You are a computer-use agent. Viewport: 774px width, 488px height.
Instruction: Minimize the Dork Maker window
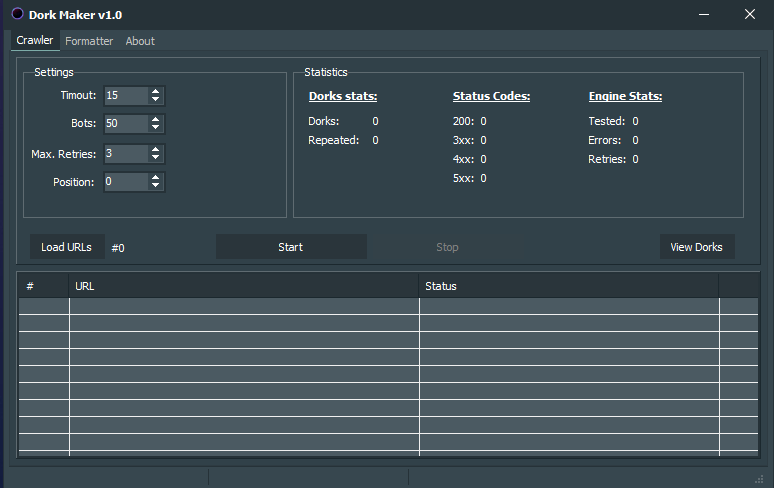click(704, 14)
